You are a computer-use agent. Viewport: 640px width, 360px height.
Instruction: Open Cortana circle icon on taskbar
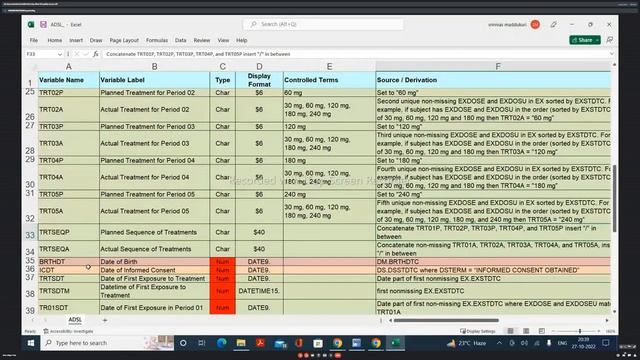(183, 343)
